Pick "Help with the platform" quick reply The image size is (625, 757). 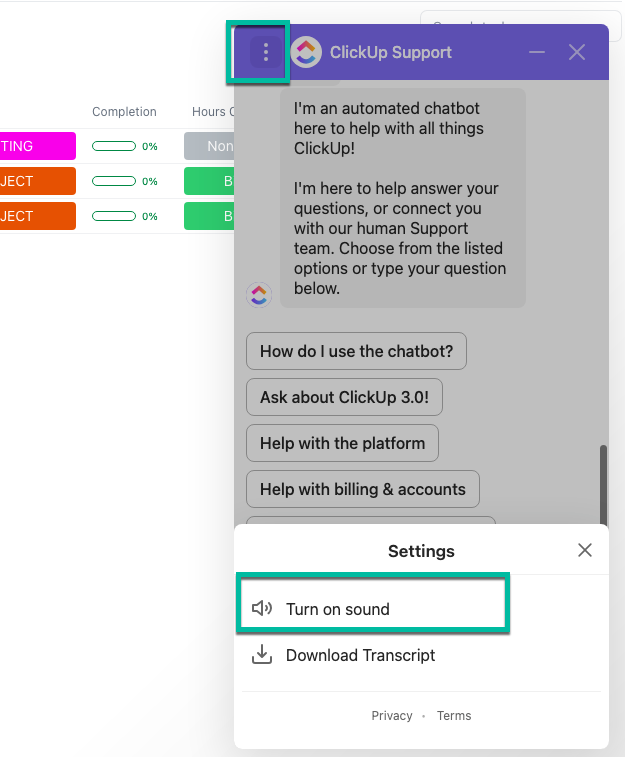[x=342, y=443]
